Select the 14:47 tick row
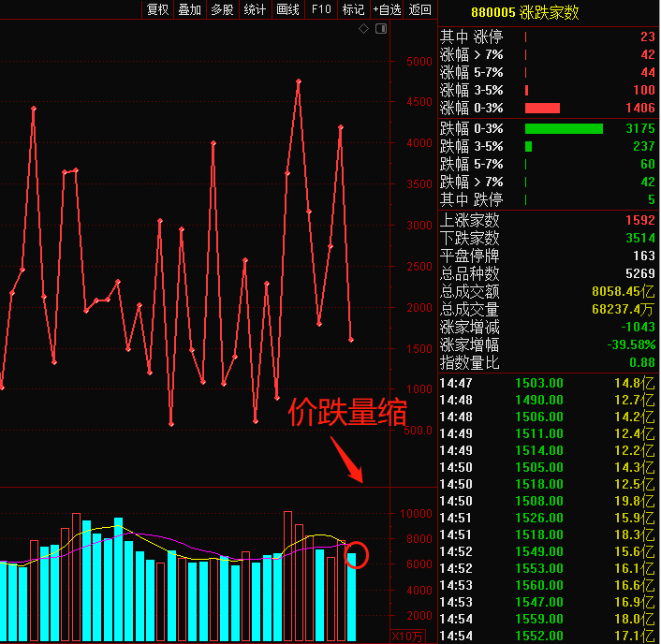The width and height of the screenshot is (661, 644). [547, 383]
